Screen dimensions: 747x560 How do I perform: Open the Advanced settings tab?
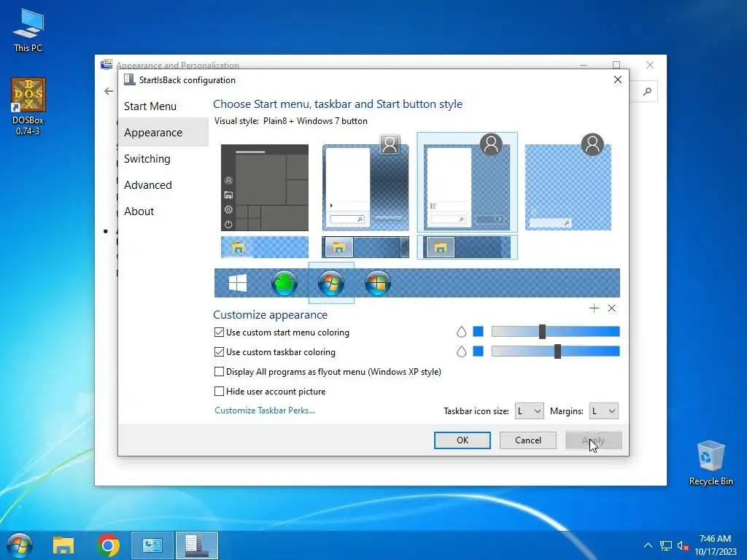click(163, 184)
